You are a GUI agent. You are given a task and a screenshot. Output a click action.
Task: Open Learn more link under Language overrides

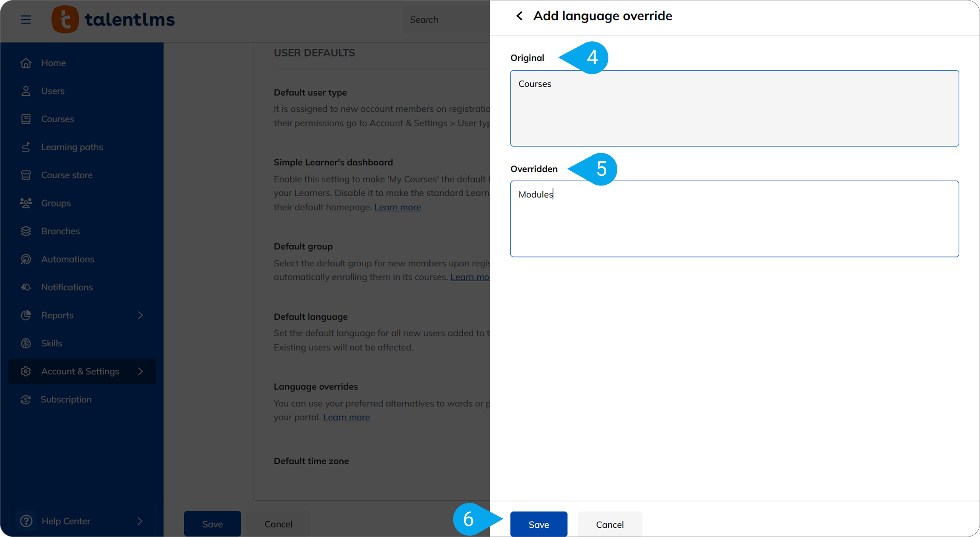click(346, 417)
